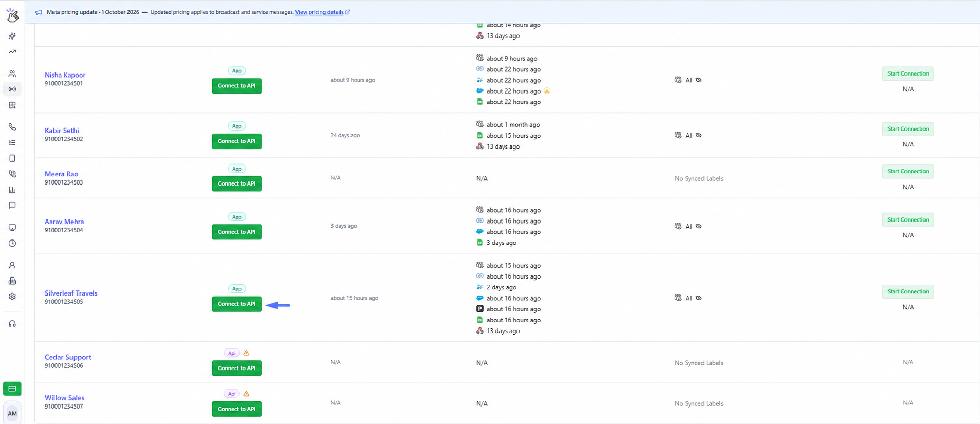
Task: Click the megaphone icon in the pricing banner
Action: click(x=39, y=12)
